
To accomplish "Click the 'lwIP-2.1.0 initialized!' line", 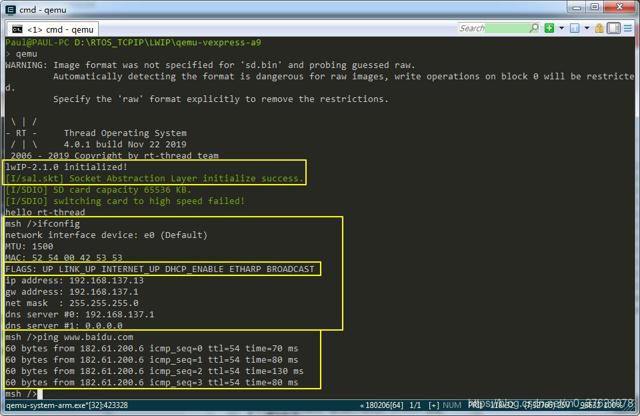I will point(67,167).
